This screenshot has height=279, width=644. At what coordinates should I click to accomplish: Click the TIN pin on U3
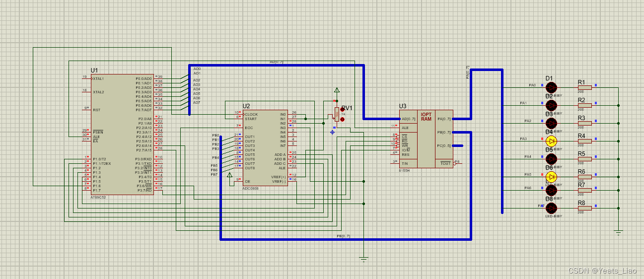pos(405,163)
